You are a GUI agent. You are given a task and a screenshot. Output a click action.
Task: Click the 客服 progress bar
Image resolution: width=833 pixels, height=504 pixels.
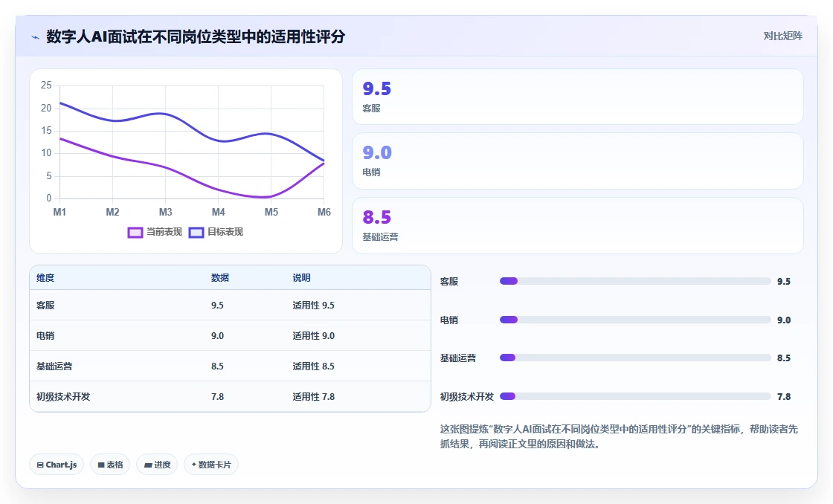click(635, 281)
